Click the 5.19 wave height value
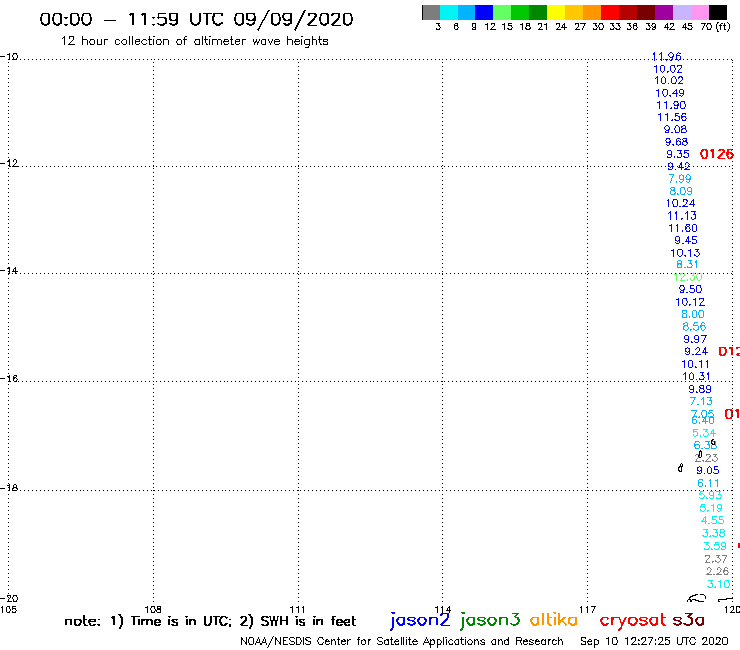Image resolution: width=740 pixels, height=650 pixels. pyautogui.click(x=711, y=508)
